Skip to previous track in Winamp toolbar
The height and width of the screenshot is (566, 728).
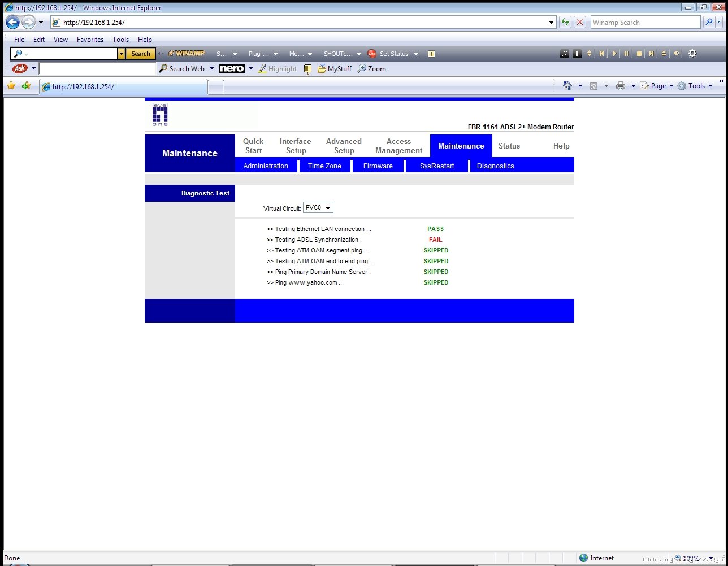601,54
